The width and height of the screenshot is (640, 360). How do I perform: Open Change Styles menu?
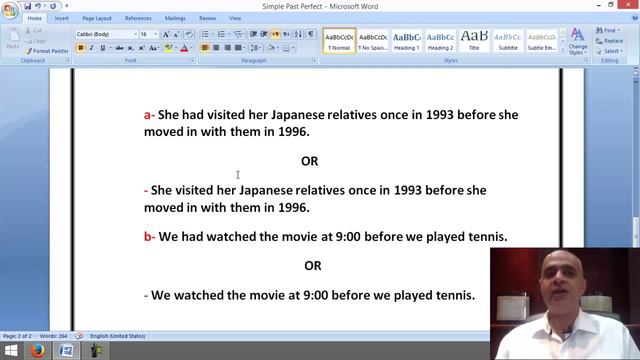click(577, 41)
